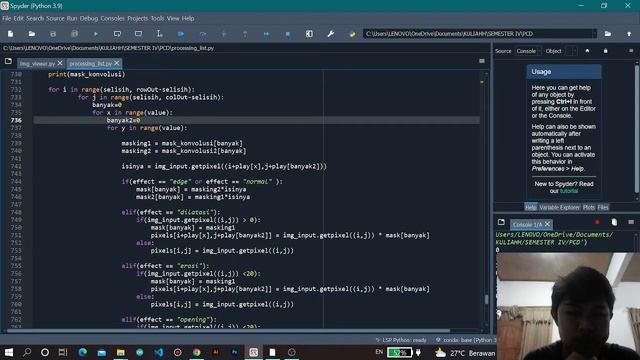Open the PYTHONPATH manager
Image resolution: width=640 pixels, height=360 pixels.
coord(352,34)
